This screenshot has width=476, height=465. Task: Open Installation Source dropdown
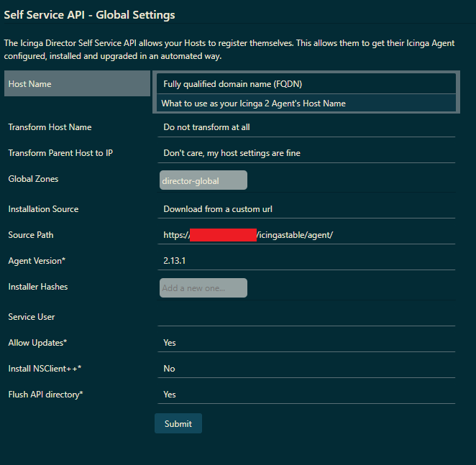click(x=306, y=209)
